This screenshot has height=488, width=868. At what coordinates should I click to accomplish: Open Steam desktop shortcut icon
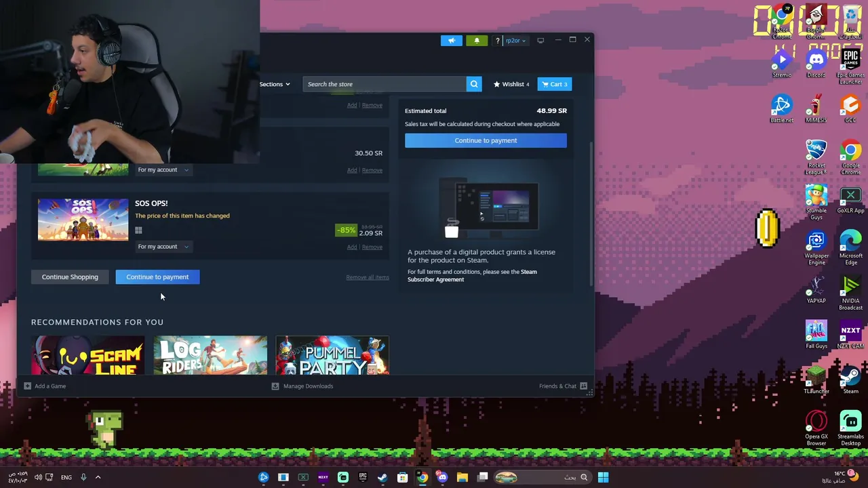click(850, 380)
